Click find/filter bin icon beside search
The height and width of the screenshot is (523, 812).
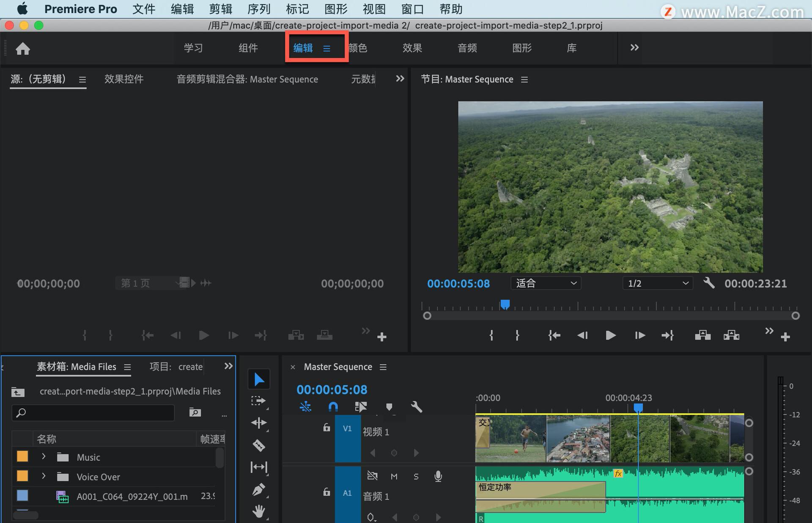coord(195,412)
